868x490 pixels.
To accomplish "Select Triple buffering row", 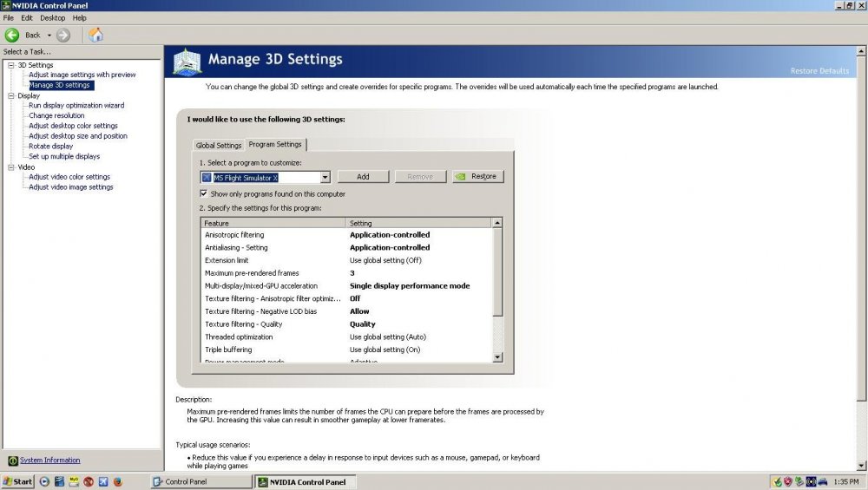I will click(x=346, y=350).
